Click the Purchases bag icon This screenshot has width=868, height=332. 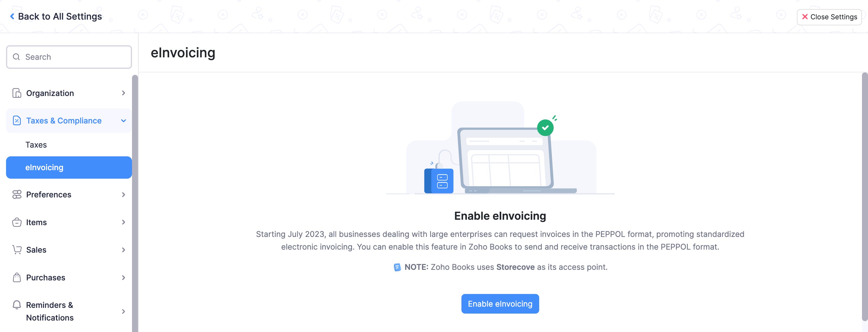coord(17,277)
